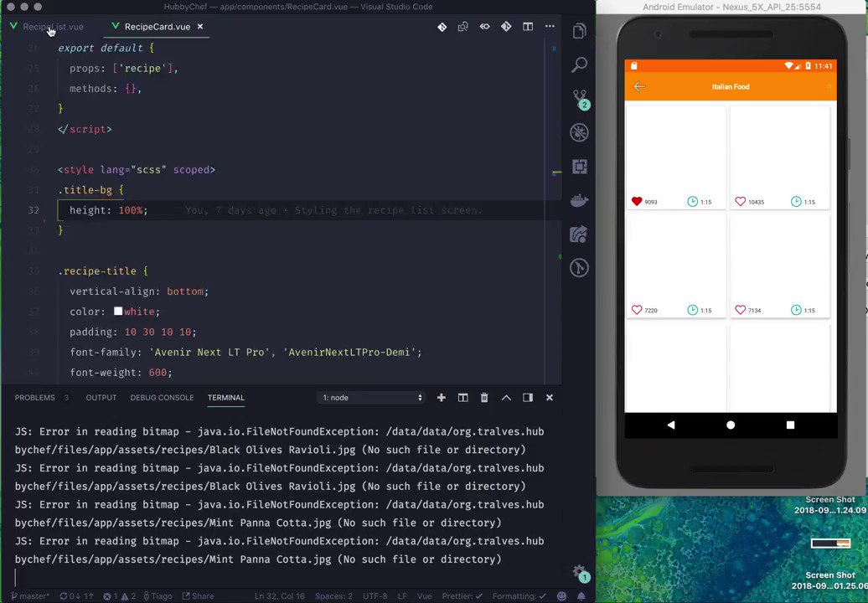The height and width of the screenshot is (603, 868).
Task: Click the 'Italian Food' title in emulator
Action: click(730, 87)
